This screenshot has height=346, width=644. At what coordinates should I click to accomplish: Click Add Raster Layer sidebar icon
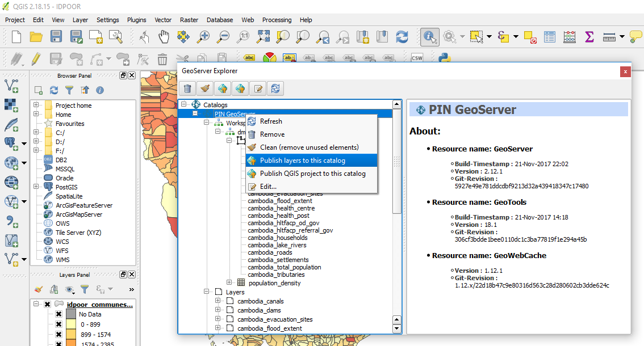[x=11, y=105]
